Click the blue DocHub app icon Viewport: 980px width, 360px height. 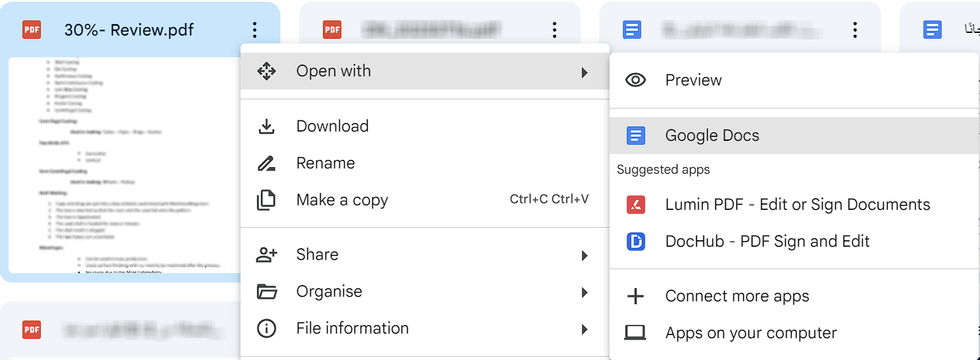[x=635, y=242]
